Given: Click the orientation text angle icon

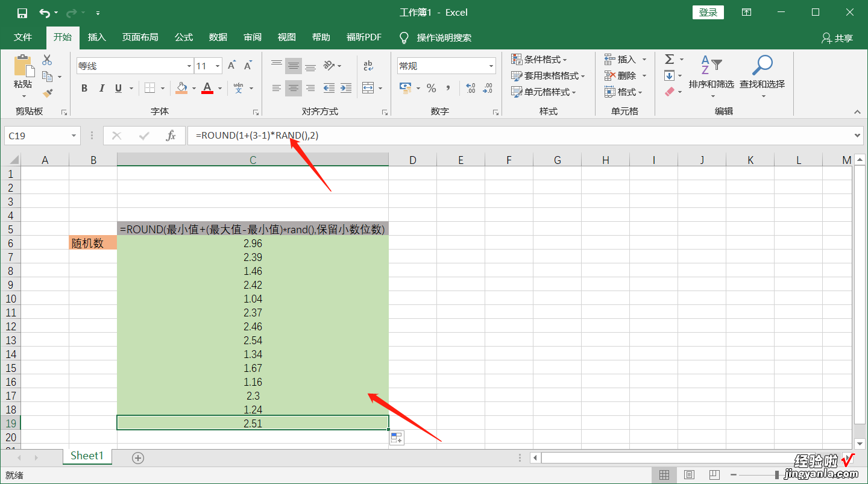Looking at the screenshot, I should coord(329,66).
